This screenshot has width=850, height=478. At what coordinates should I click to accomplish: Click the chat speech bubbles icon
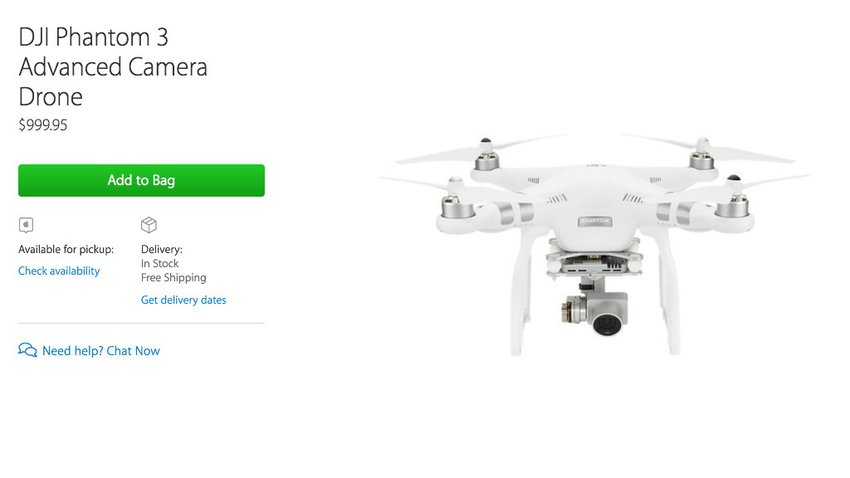tap(28, 350)
